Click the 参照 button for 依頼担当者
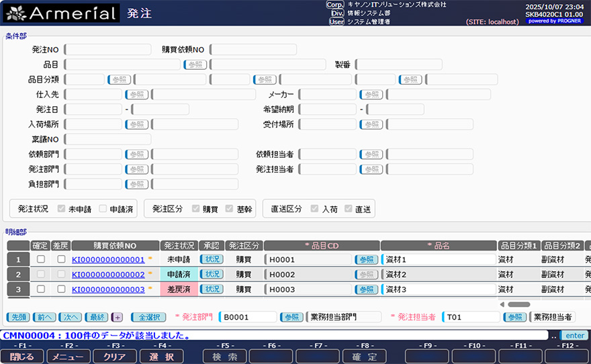The image size is (591, 364). (371, 154)
